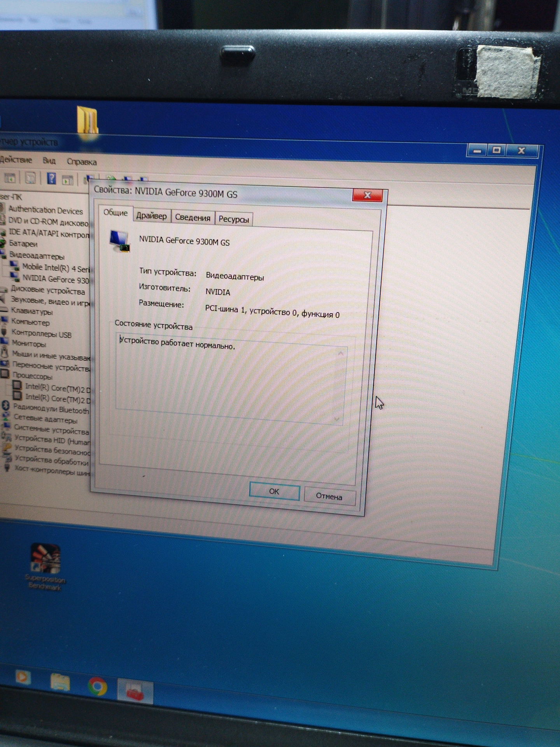Click the red toolbox Device Manager taskbar icon
Viewport: 560px width, 747px height.
pyautogui.click(x=135, y=691)
